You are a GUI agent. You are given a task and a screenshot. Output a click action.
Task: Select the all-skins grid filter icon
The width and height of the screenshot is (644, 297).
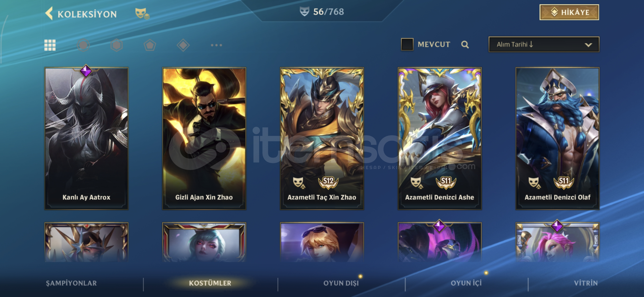click(50, 45)
